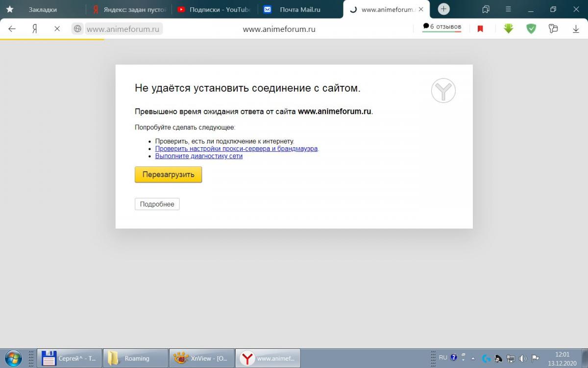Image resolution: width=588 pixels, height=368 pixels.
Task: Follow the Выполните диагностику сети link
Action: 198,156
